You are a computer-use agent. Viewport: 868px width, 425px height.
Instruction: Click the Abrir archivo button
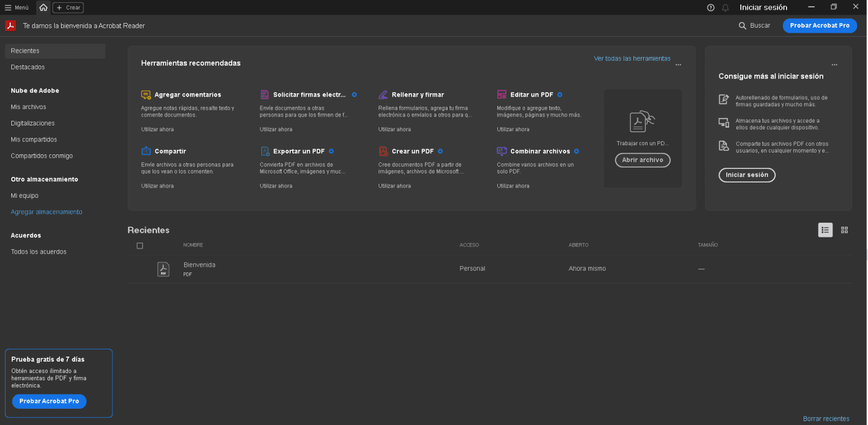tap(643, 160)
